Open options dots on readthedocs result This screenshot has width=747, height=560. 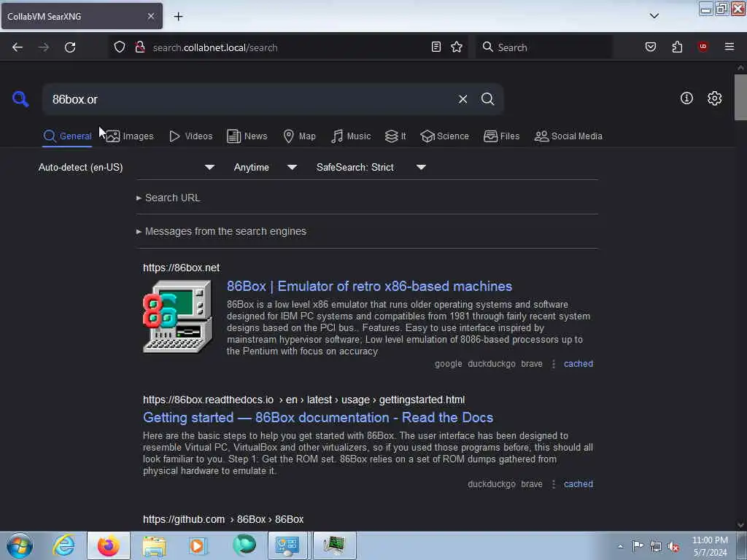(553, 484)
